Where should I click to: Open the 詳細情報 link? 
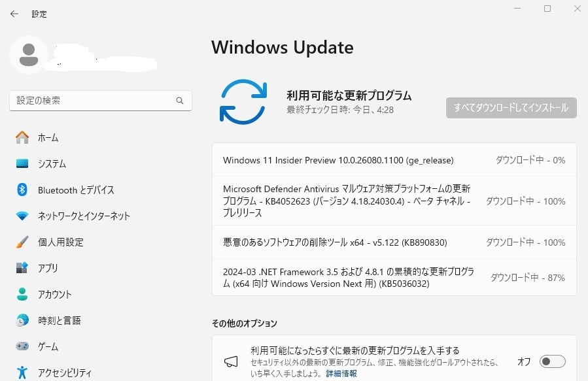coord(341,373)
